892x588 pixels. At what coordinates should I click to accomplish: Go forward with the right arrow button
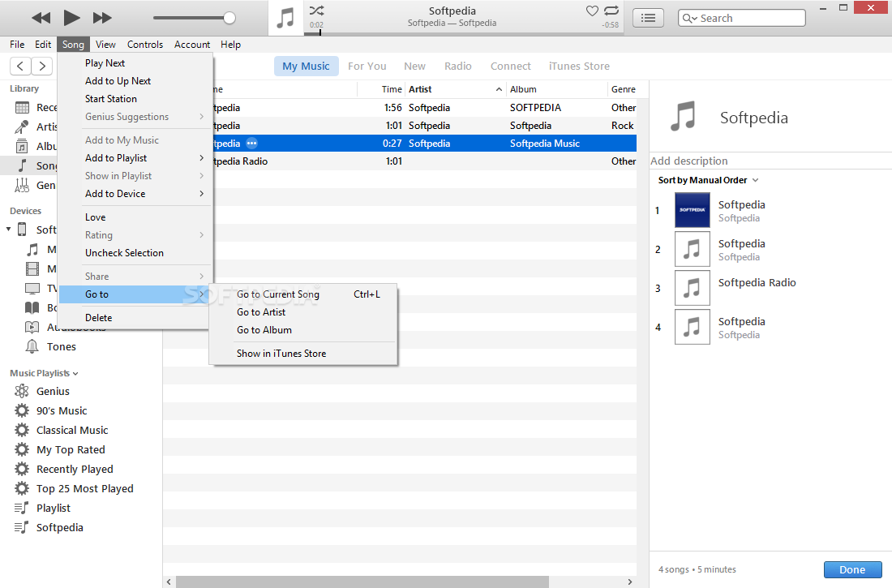click(42, 66)
